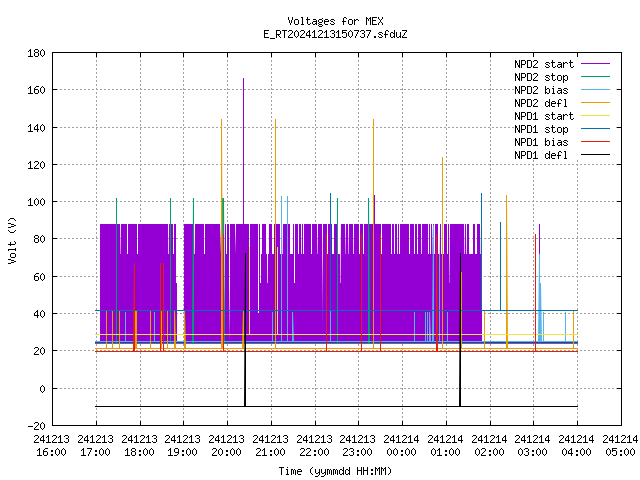Click the y-axis tick value 40
The width and height of the screenshot is (640, 480).
[39, 314]
